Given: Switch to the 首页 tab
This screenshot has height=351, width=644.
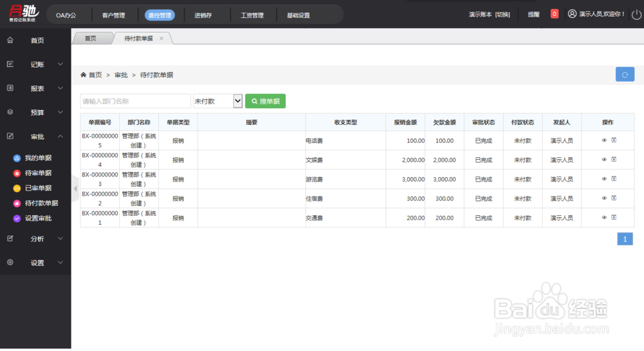Looking at the screenshot, I should click(91, 39).
